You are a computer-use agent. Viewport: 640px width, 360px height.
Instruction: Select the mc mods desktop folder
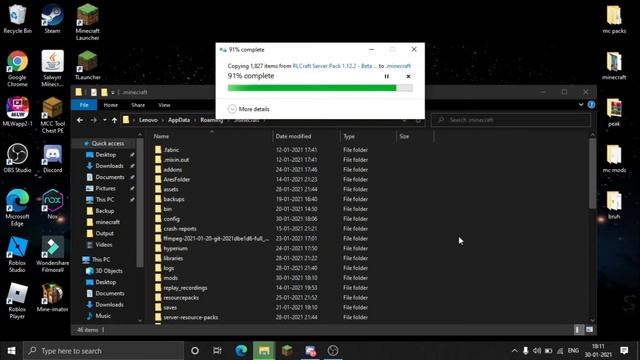click(x=614, y=158)
